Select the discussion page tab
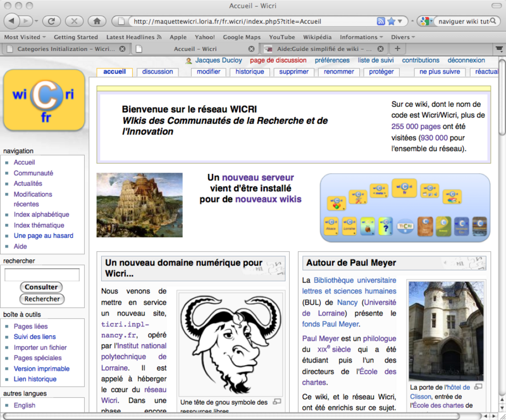Screen dimensions: 506x420 157,72
